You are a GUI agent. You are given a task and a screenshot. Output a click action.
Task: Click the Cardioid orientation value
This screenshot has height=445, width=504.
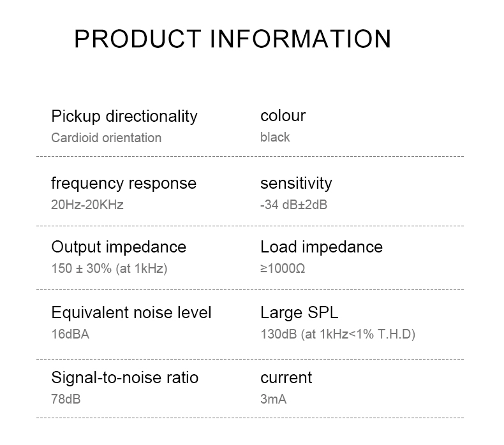tap(106, 138)
